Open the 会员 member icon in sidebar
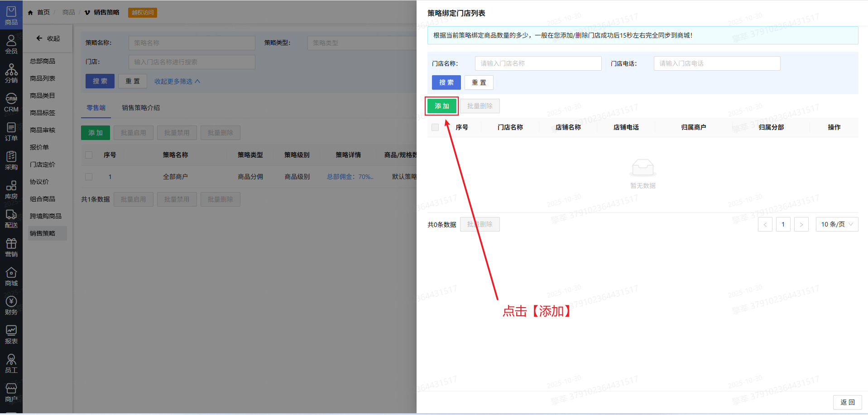 [11, 44]
